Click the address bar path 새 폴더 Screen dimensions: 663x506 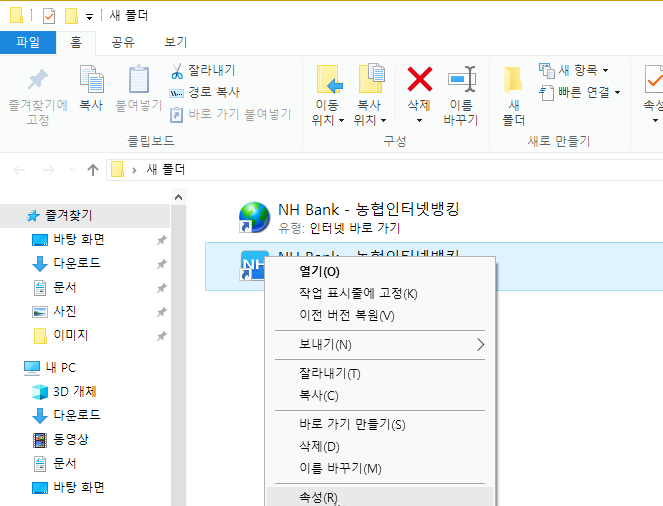pyautogui.click(x=166, y=170)
